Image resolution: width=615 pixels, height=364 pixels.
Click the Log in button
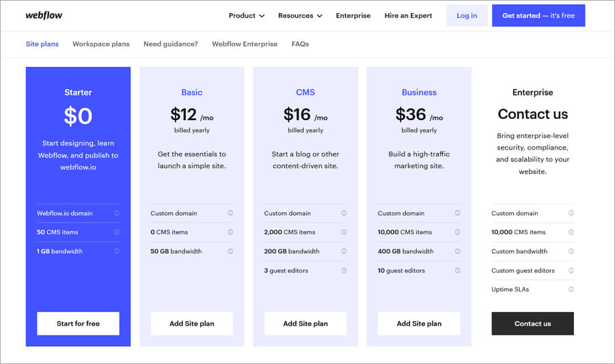(x=467, y=16)
